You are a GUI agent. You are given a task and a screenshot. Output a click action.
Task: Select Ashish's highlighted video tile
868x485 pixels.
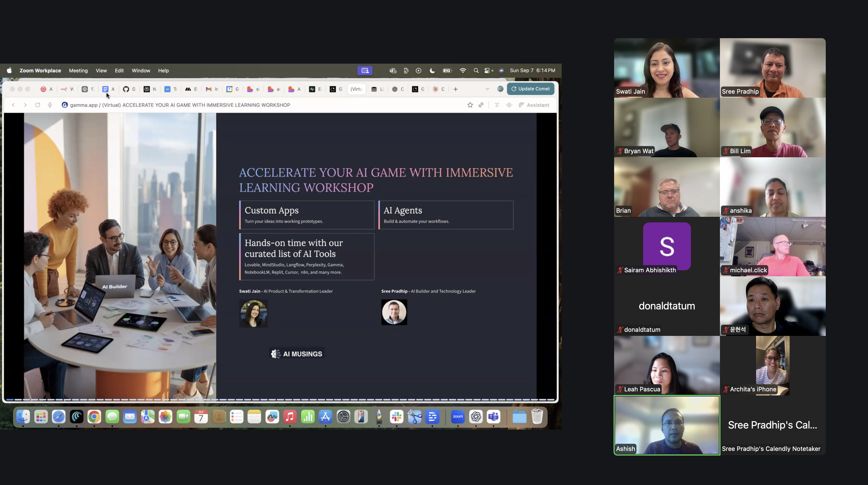(667, 425)
